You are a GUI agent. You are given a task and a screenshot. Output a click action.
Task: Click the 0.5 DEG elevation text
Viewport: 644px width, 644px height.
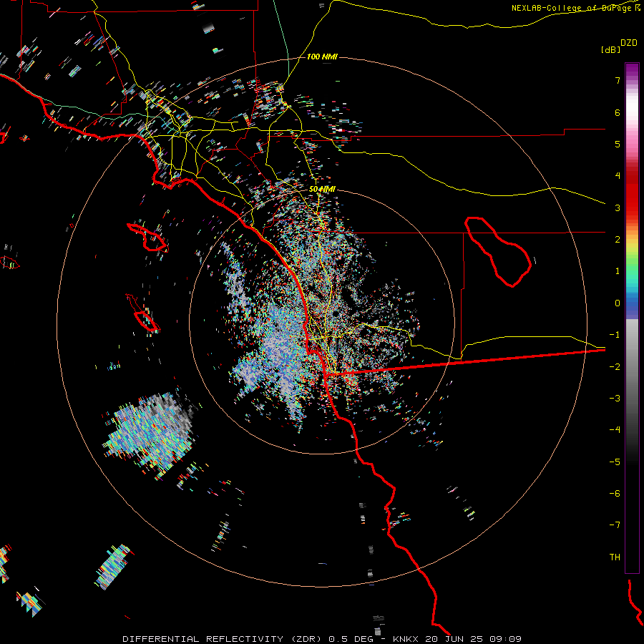point(351,639)
